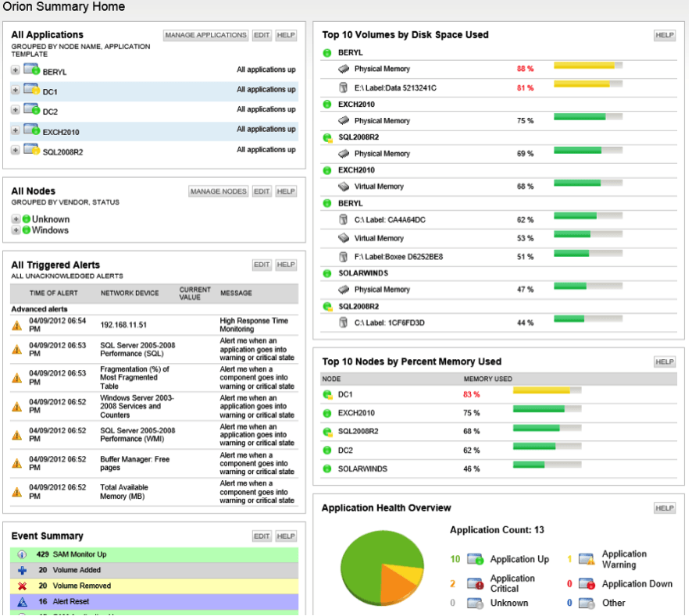Click the Application Up icon in health overview
This screenshot has width=692, height=616.
(476, 559)
